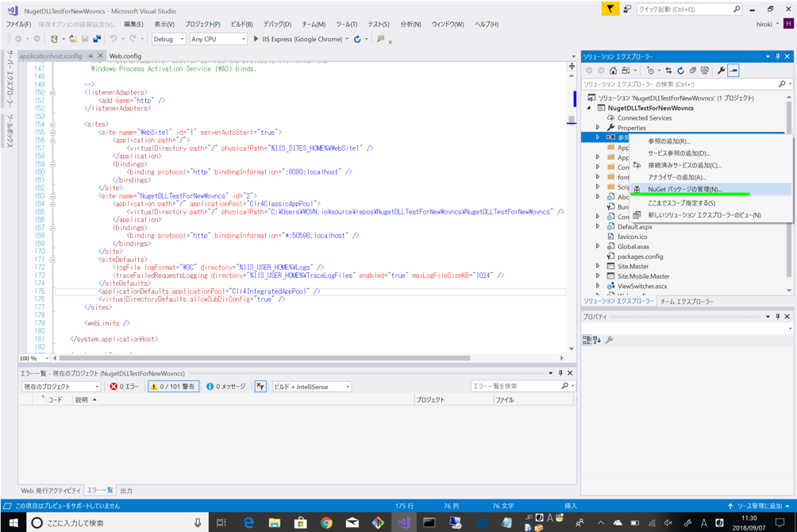Toggle the 0 メッセージ messages filter
797x532 pixels.
click(226, 387)
